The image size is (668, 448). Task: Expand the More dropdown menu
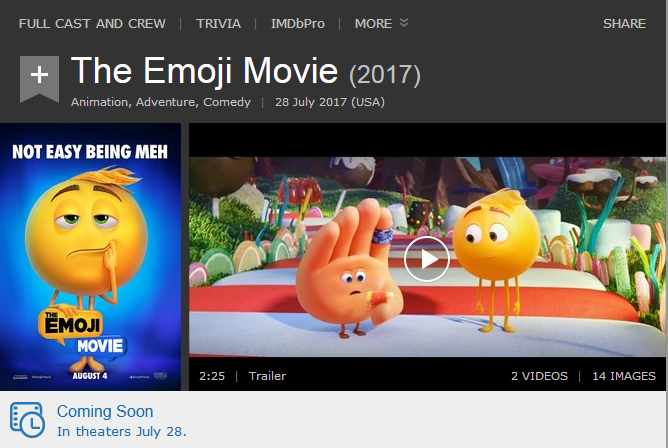(x=381, y=23)
